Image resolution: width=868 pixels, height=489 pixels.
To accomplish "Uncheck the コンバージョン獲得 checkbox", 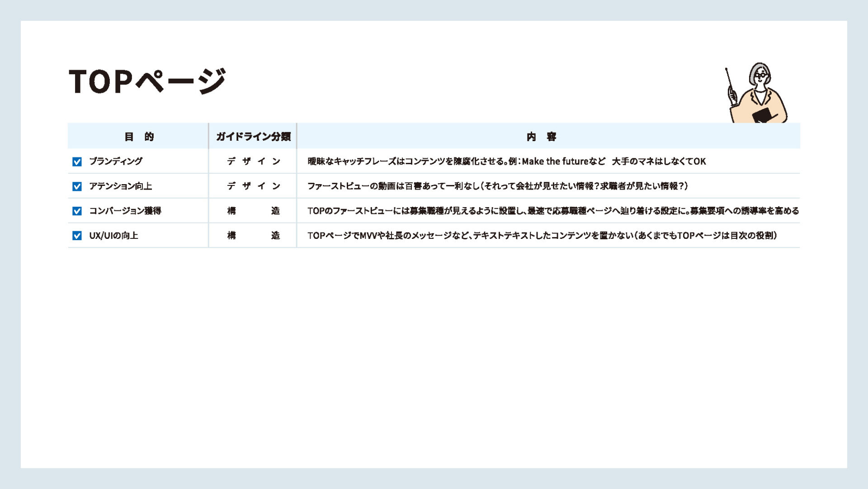I will [77, 211].
